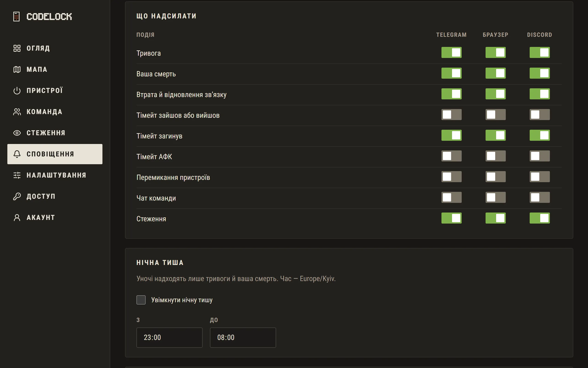Enable Discord toggle for Тімейт АФК
Screen dimensions: 588x368
540,156
